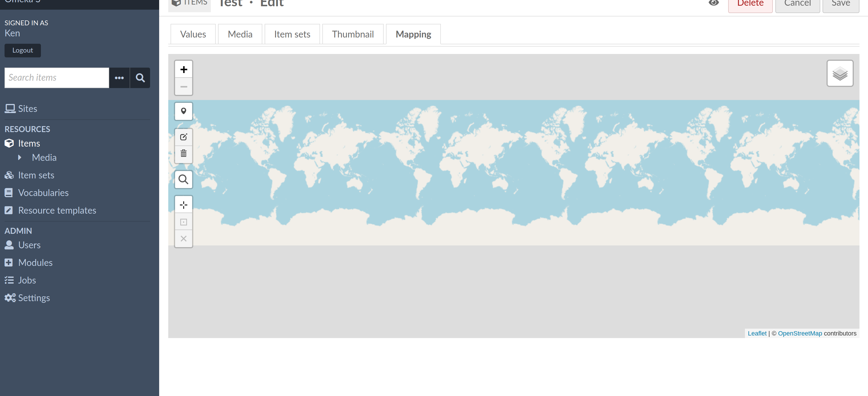The image size is (868, 396).
Task: Toggle the item visibility eye icon
Action: coord(714,3)
